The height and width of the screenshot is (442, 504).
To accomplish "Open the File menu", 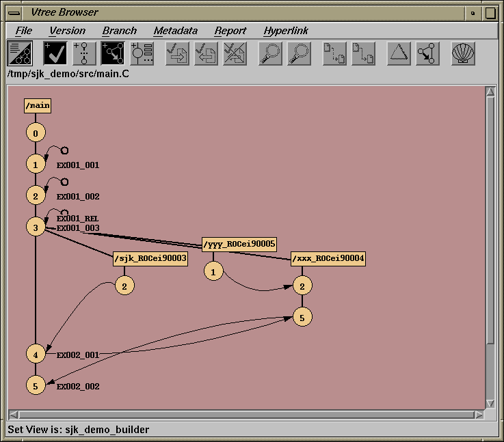I will coord(24,31).
